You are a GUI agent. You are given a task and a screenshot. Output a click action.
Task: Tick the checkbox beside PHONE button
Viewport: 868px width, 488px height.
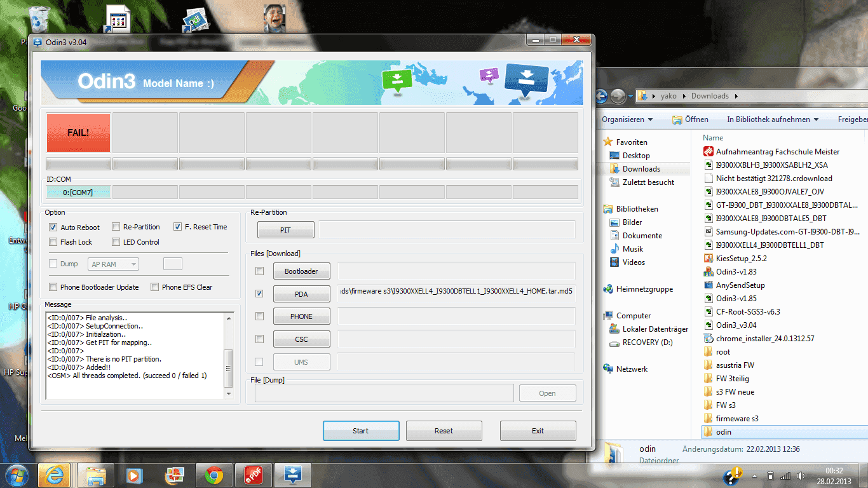[x=259, y=316]
